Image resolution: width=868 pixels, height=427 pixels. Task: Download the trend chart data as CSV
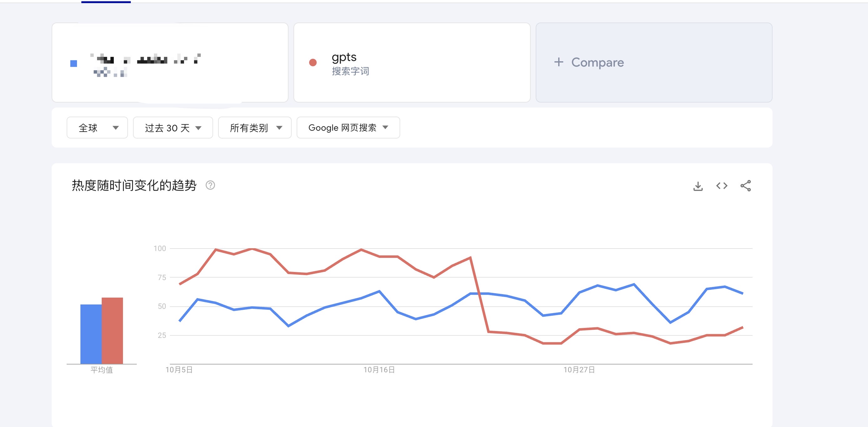pos(698,186)
